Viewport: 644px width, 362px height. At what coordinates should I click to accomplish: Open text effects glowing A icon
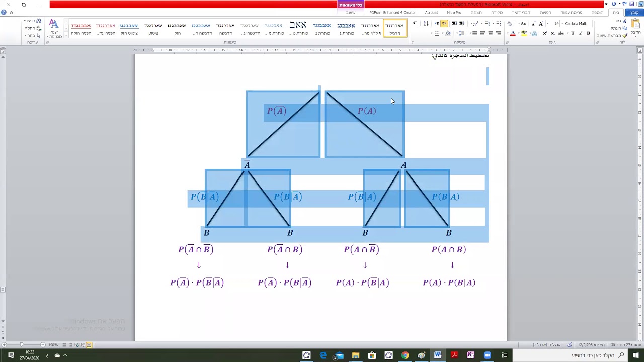[534, 33]
